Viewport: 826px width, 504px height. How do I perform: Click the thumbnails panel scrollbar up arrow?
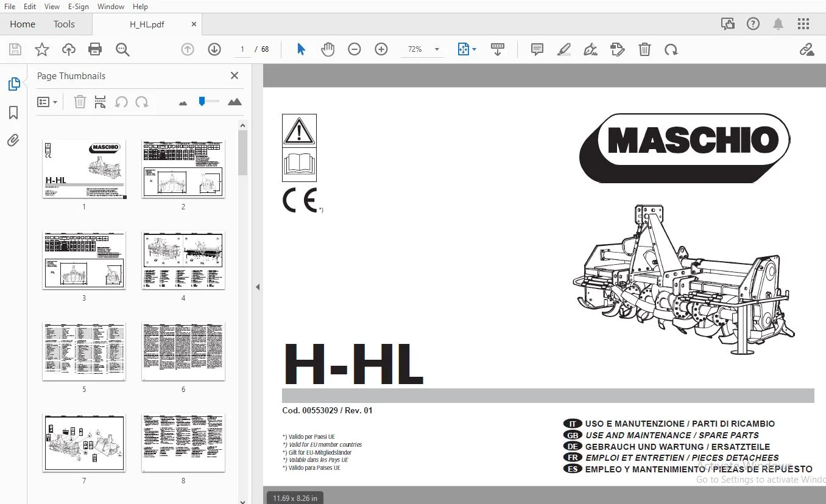pyautogui.click(x=242, y=125)
